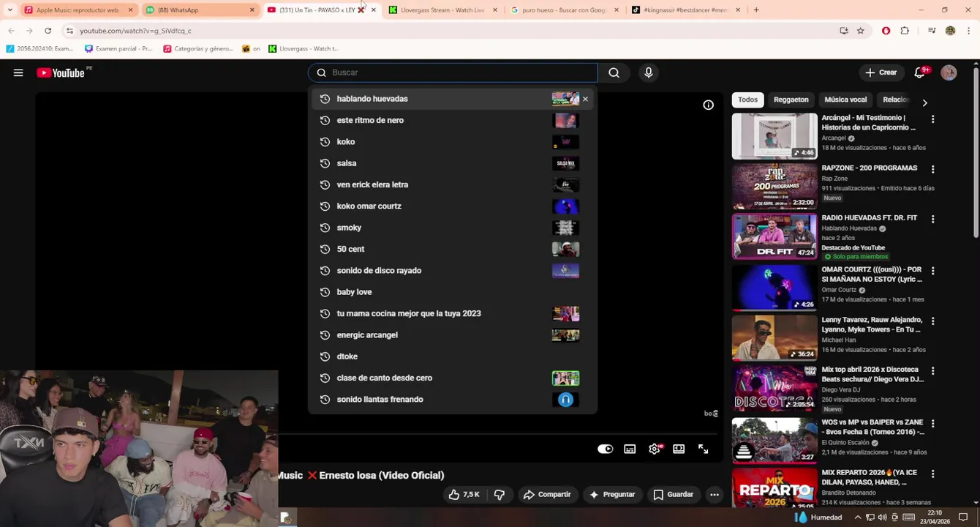
Task: Open the account avatar menu
Action: click(x=949, y=72)
